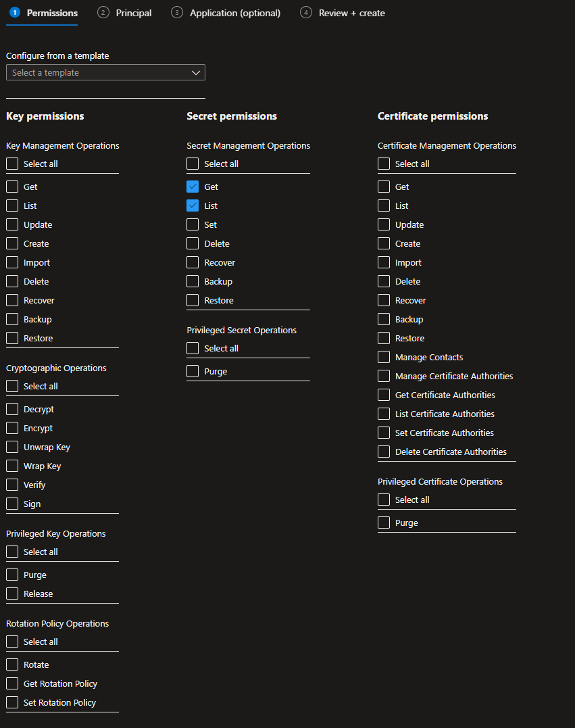The height and width of the screenshot is (728, 575).
Task: Enable the Decrypt key permission
Action: 12,409
